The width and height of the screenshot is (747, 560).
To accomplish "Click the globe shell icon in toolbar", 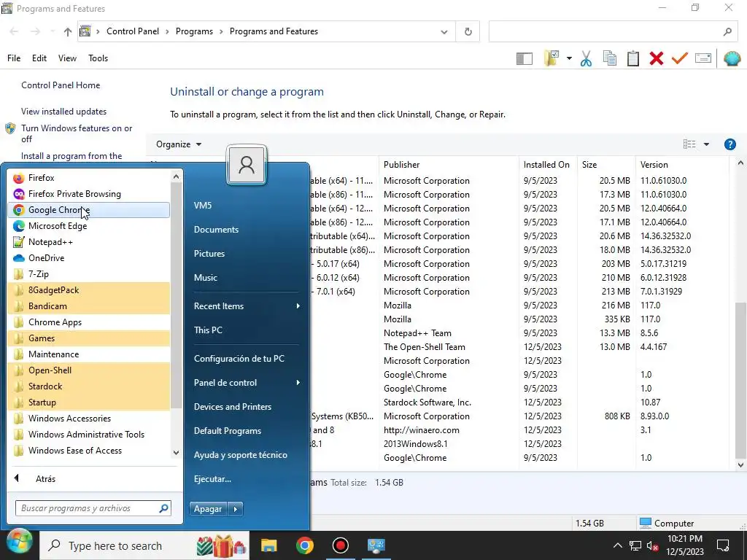I will click(x=732, y=58).
